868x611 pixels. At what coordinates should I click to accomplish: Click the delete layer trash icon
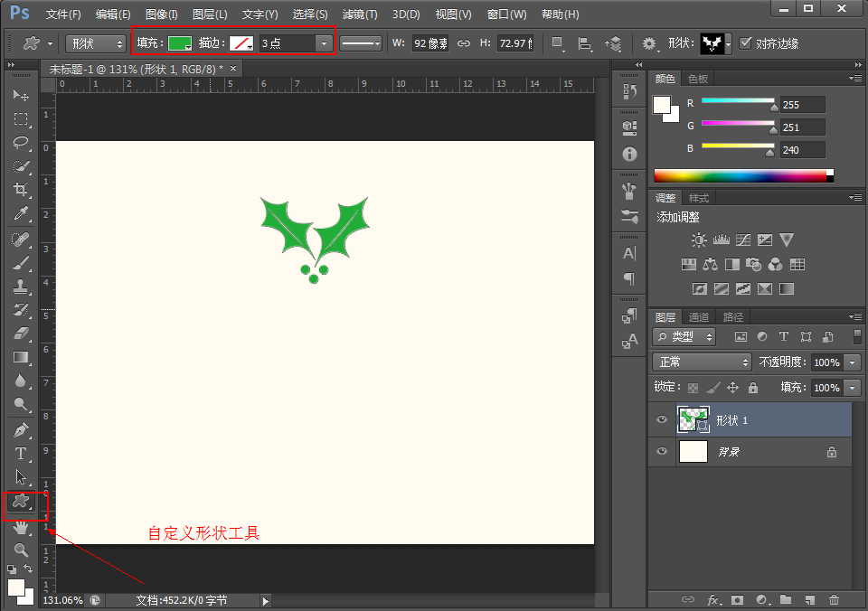click(x=834, y=599)
